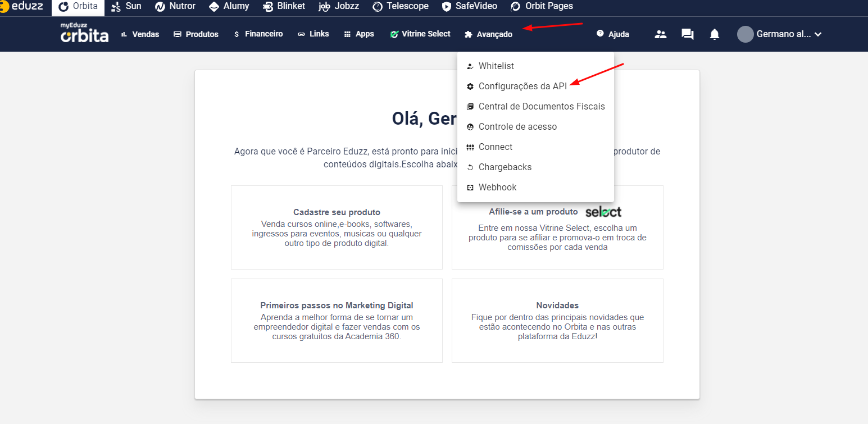Viewport: 868px width, 424px height.
Task: Select Connect from the dropdown menu
Action: [535, 147]
